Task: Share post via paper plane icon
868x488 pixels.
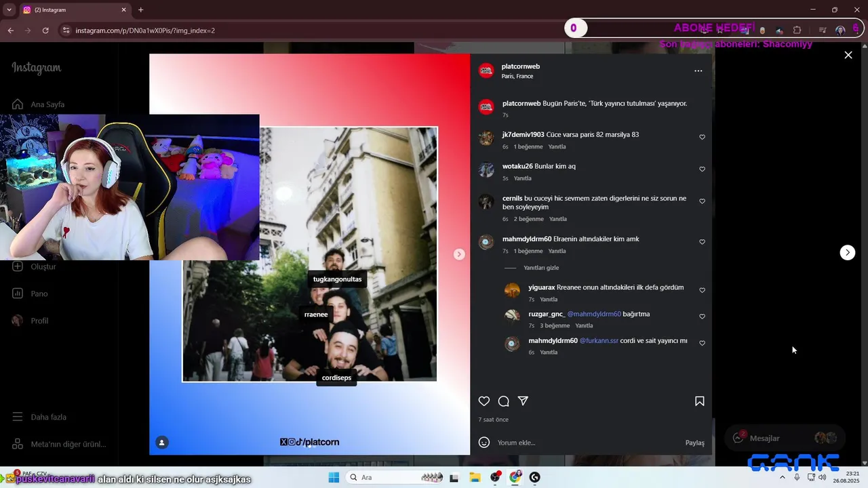Action: [523, 401]
